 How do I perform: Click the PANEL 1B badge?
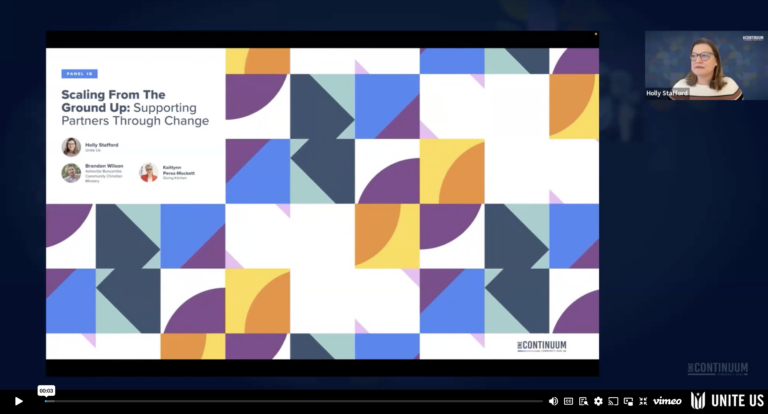(79, 74)
